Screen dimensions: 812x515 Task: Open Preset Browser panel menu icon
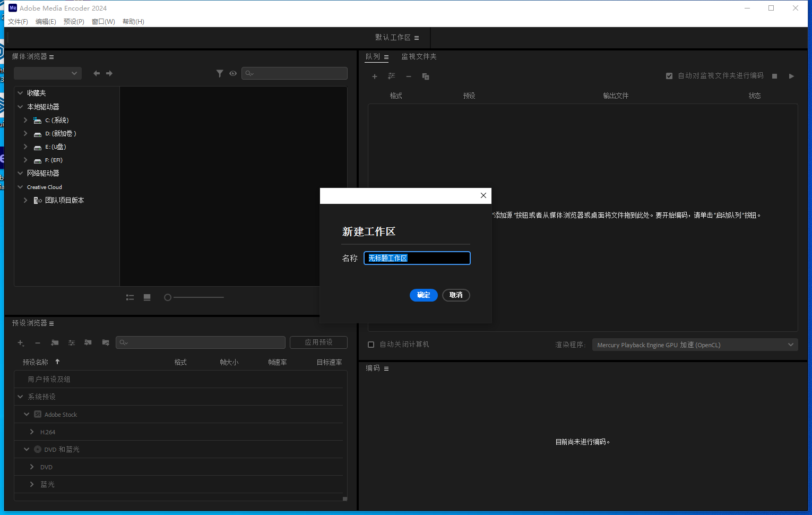51,323
